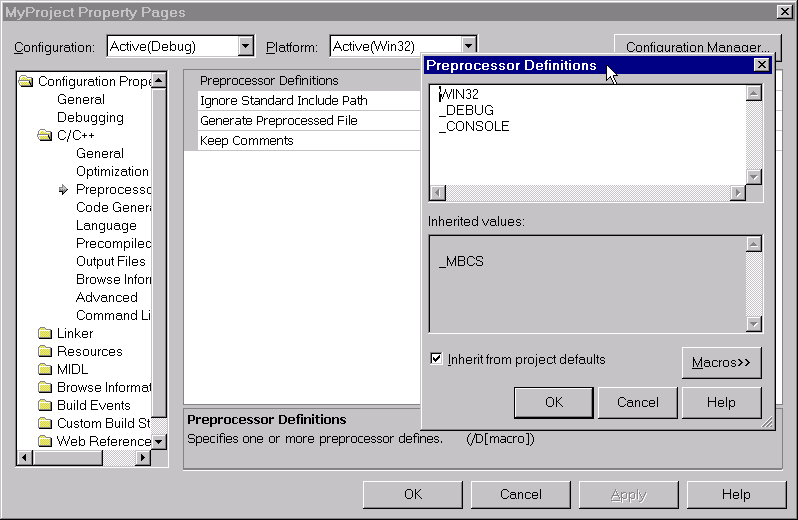Open the Configuration dropdown
This screenshot has height=520, width=798.
click(246, 46)
